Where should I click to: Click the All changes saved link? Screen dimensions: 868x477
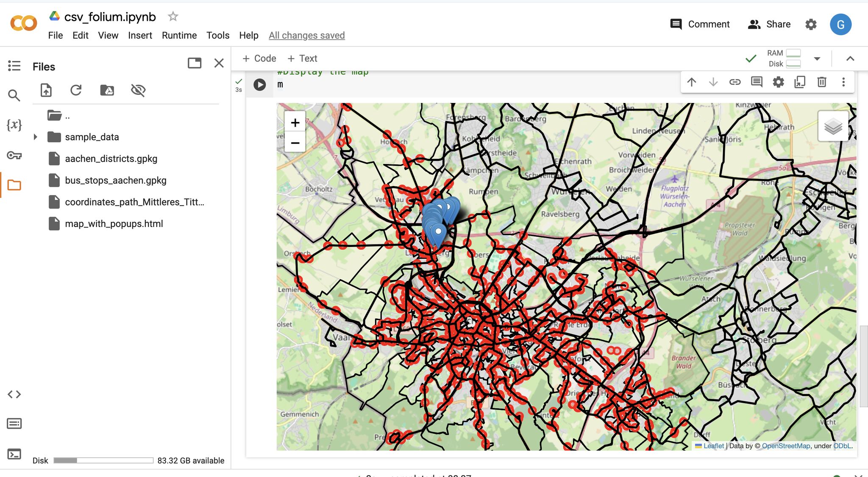(x=307, y=35)
